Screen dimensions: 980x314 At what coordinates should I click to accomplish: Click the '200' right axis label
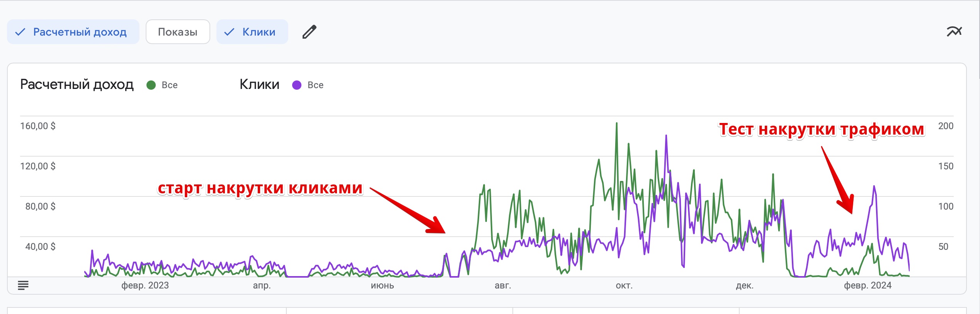[x=946, y=126]
